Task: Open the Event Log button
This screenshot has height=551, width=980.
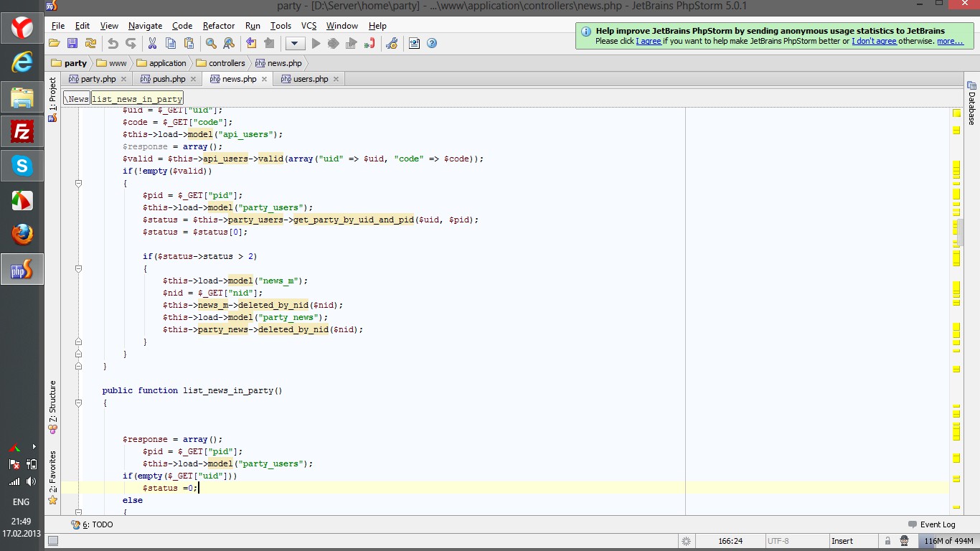Action: 932,524
